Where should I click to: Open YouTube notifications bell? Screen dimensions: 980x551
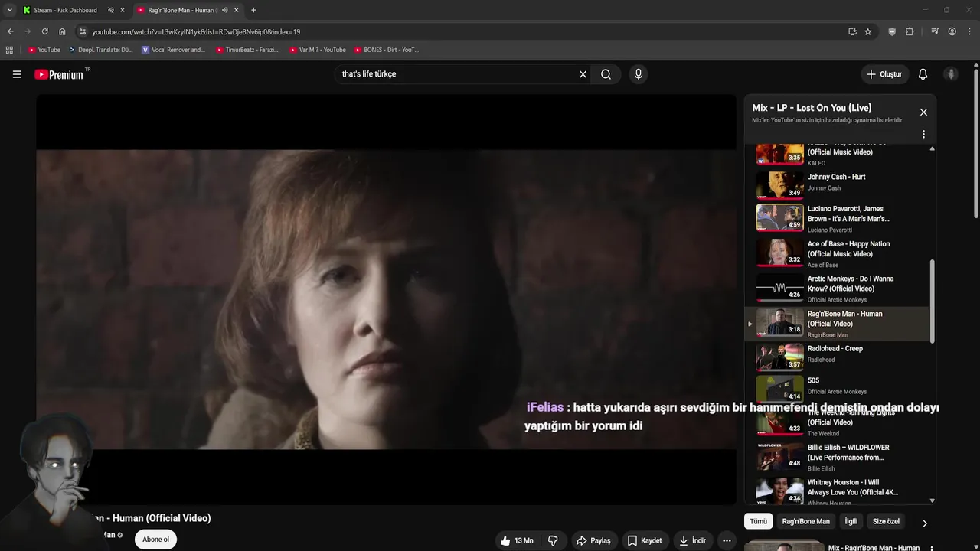(x=923, y=74)
